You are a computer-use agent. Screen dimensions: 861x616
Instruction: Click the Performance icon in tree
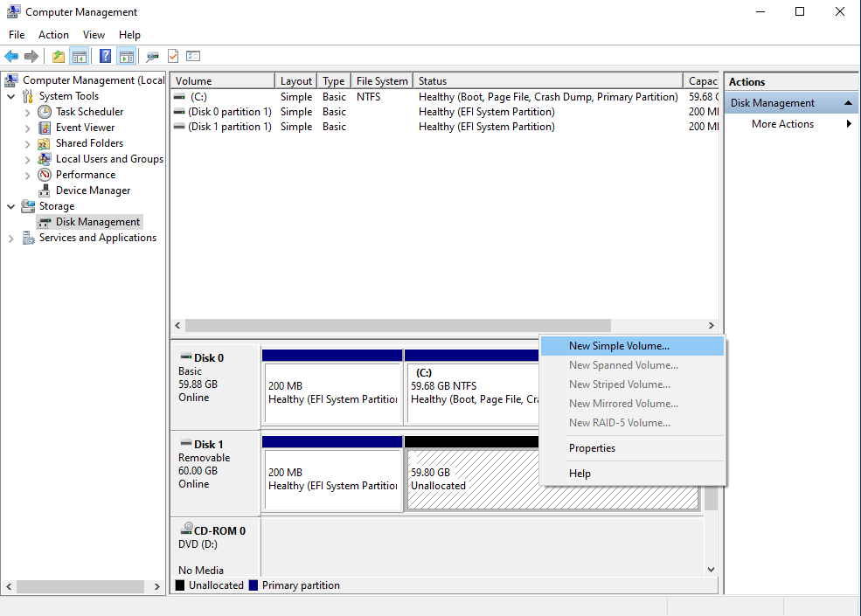click(45, 175)
